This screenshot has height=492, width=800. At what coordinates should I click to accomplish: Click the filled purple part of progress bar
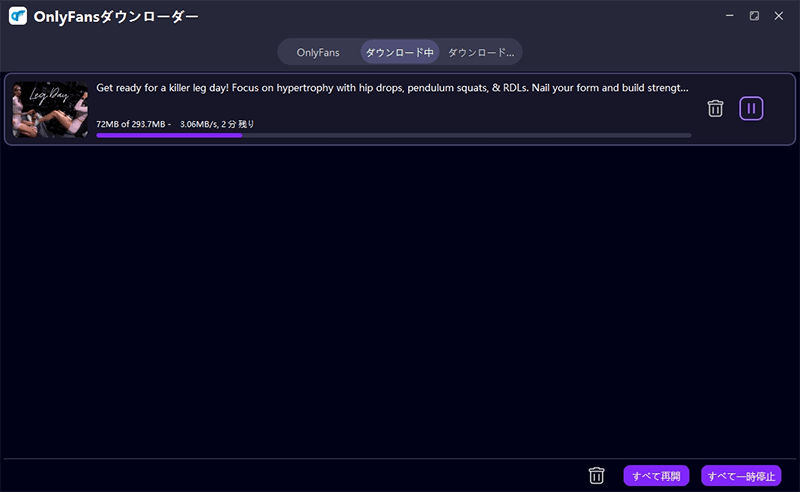pos(168,135)
